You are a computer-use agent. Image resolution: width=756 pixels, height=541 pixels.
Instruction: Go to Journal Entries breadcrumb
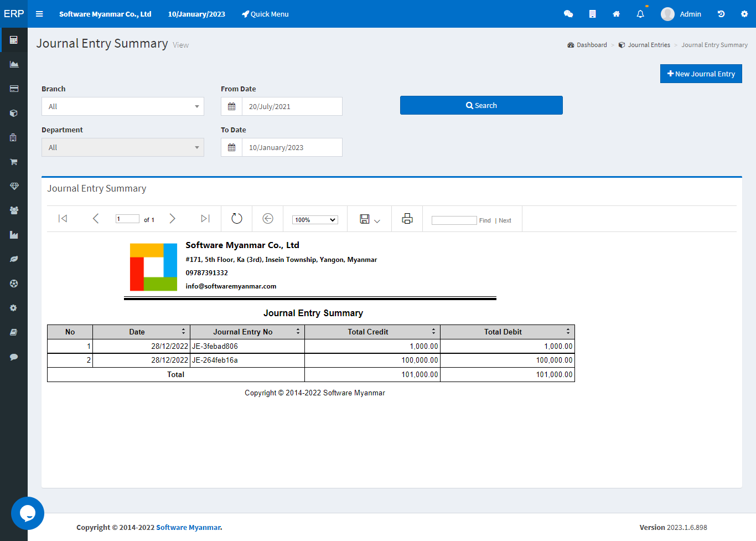coord(644,45)
